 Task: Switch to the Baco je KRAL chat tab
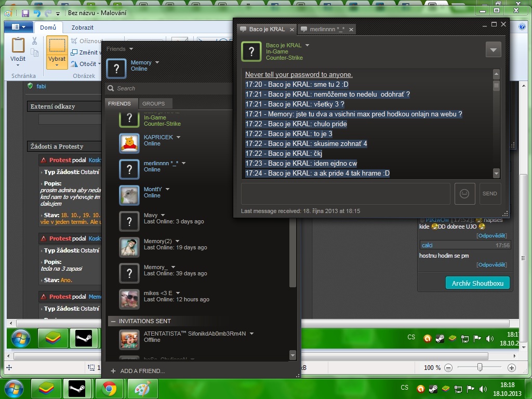tap(267, 29)
